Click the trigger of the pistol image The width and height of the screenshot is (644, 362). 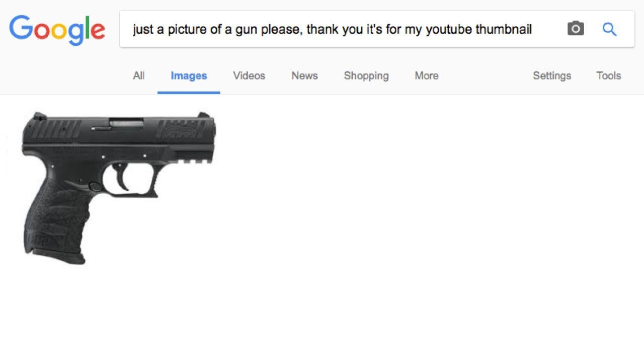122,177
